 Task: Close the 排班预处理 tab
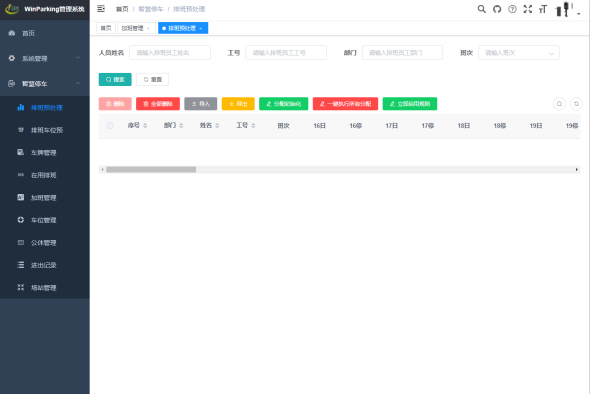click(x=201, y=29)
